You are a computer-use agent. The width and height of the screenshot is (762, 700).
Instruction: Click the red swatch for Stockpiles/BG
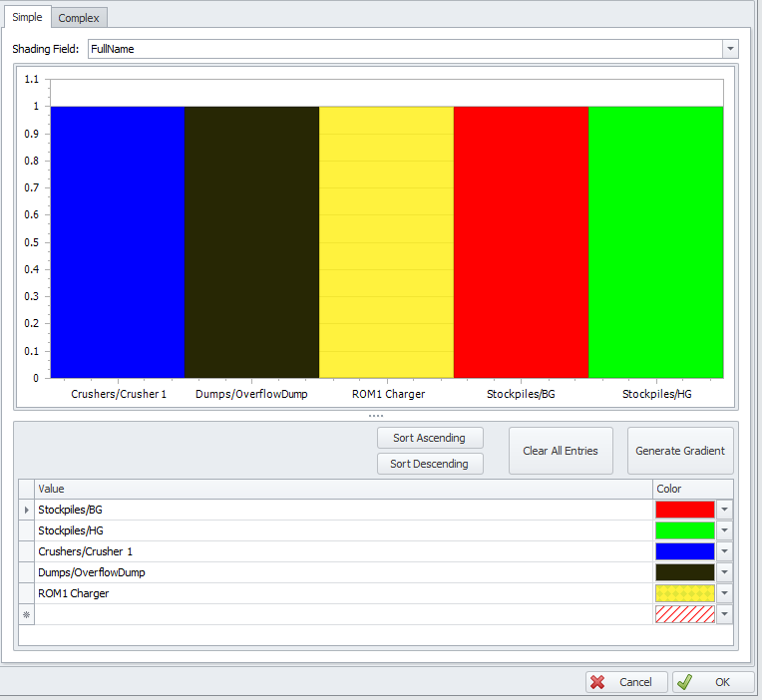[x=685, y=510]
